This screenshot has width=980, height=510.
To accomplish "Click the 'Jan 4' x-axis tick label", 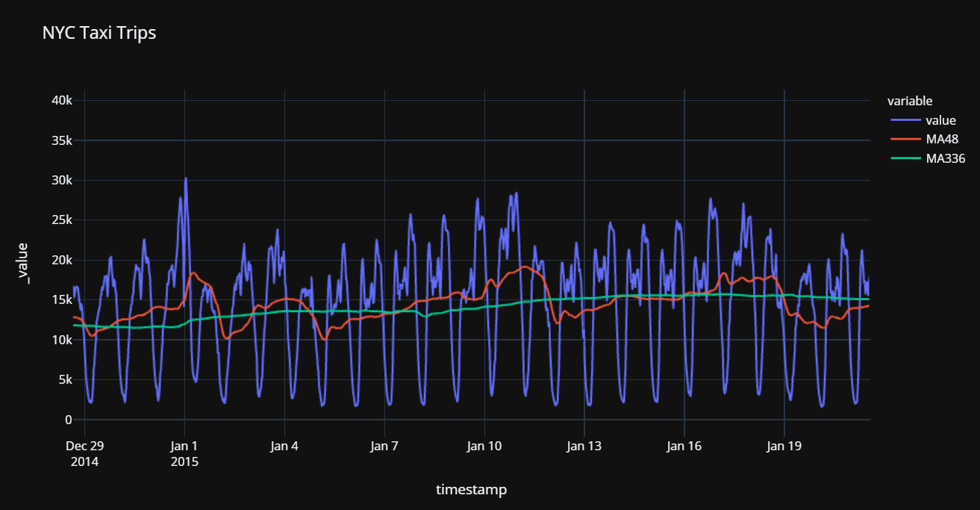I will [x=284, y=447].
